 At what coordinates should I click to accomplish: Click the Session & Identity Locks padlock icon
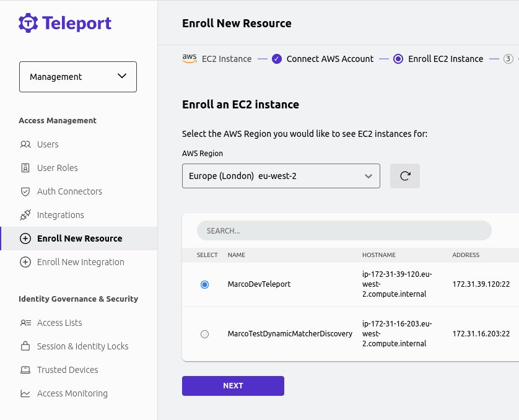tap(25, 346)
